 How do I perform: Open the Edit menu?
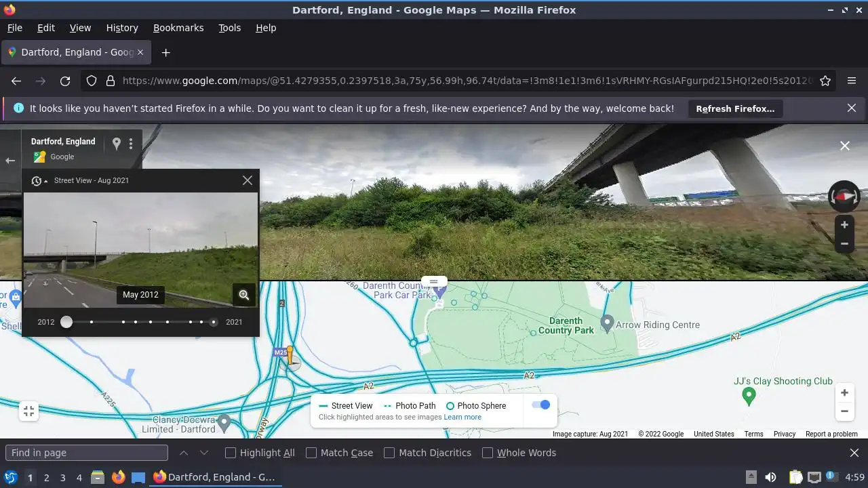pos(46,28)
